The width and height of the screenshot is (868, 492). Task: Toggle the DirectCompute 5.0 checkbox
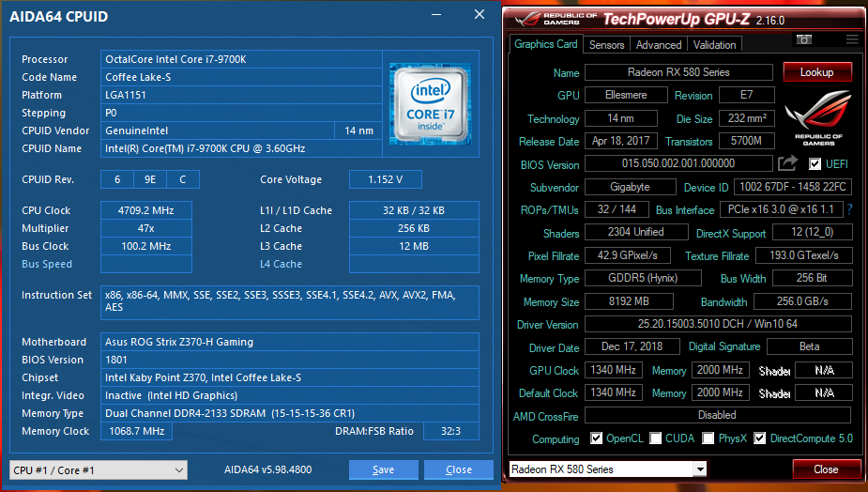tap(759, 438)
